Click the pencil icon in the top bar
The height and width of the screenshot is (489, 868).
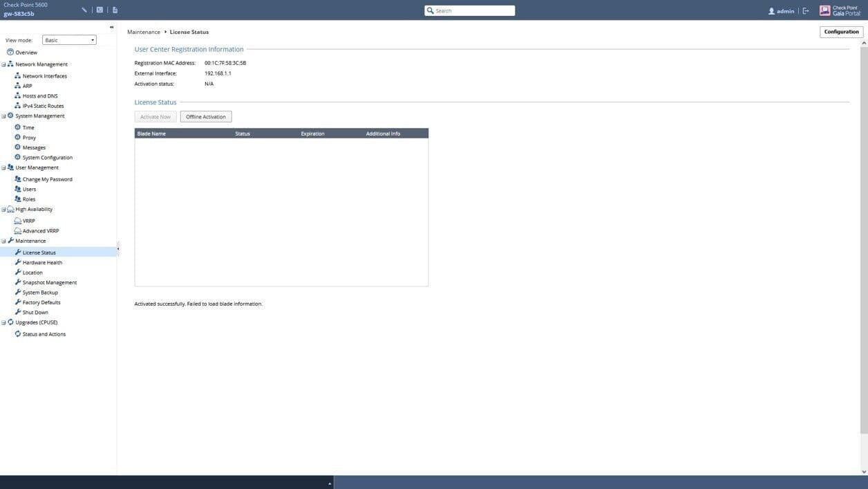84,10
